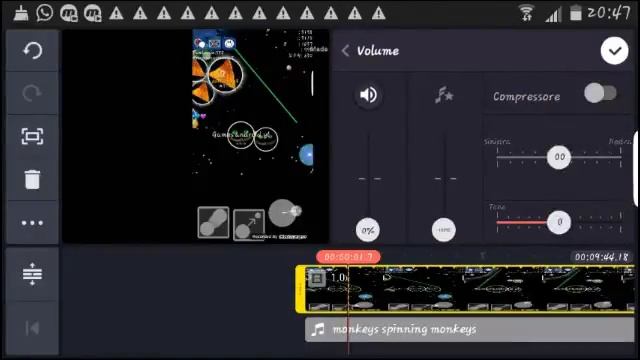Expand the timeline tracks icon
The image size is (640, 360).
[32, 274]
